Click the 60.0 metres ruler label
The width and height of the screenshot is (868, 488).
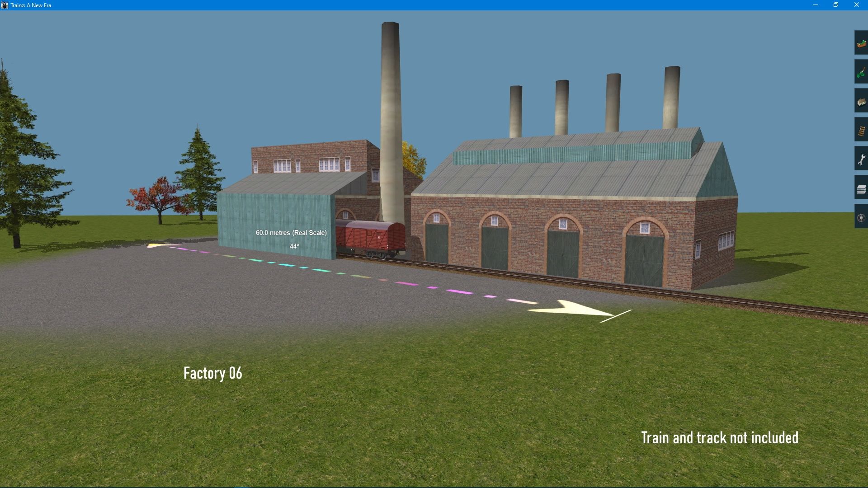point(291,233)
